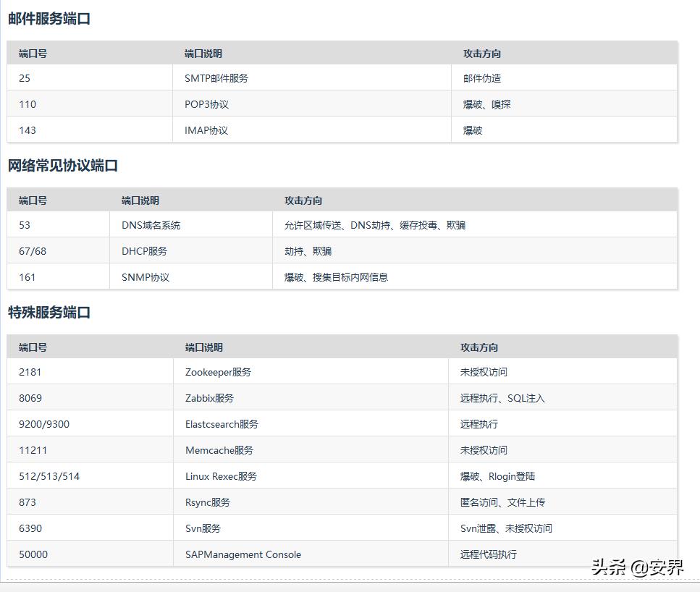Viewport: 700px width, 592px height.
Task: Click the Zabbix服务 cell for port 8069
Action: (x=209, y=398)
